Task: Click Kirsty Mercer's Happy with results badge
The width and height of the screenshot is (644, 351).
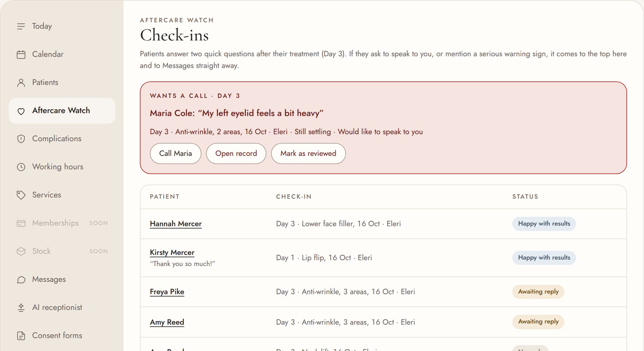Action: tap(544, 258)
